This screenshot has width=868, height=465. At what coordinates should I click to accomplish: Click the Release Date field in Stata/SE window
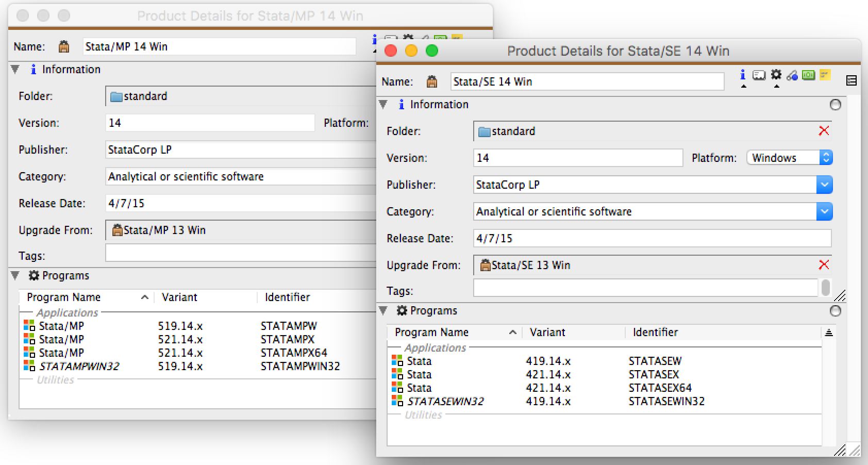(652, 238)
